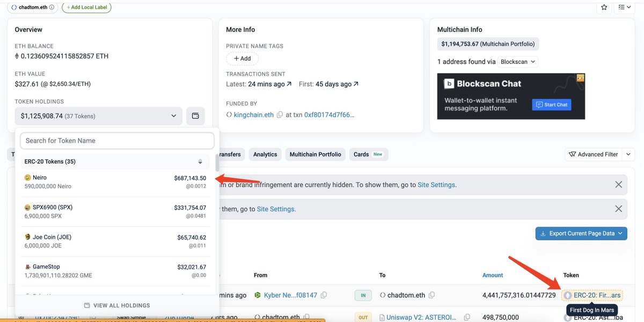Screen dimensions: 644x322
Task: Expand the token holdings dropdown
Action: (98, 116)
